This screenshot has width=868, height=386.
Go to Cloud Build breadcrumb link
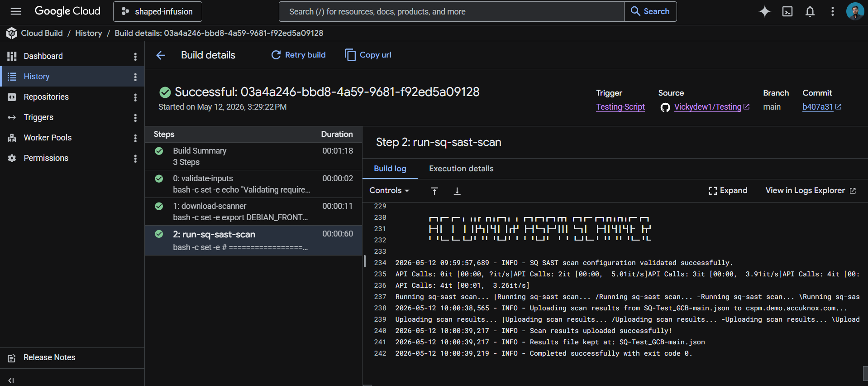click(42, 33)
